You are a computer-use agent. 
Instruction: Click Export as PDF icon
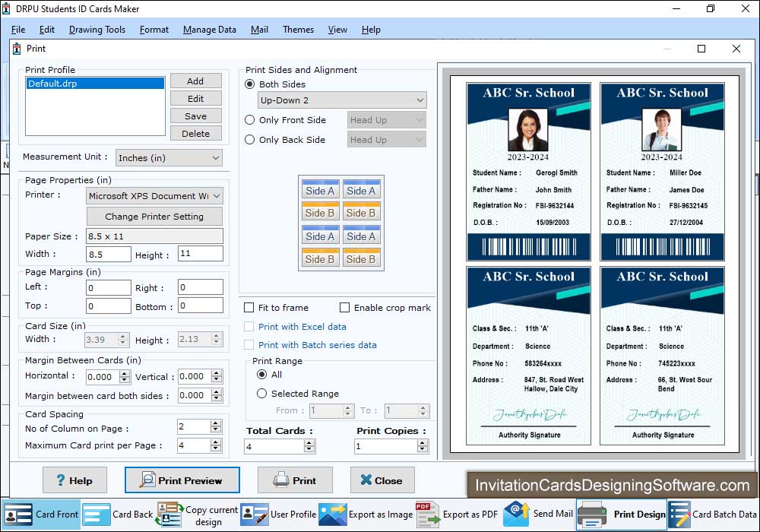[x=427, y=514]
